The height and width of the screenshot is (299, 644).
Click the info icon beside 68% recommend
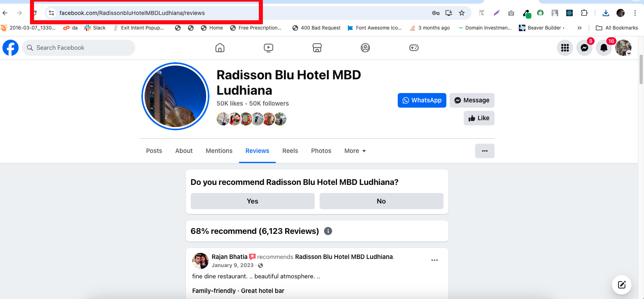click(x=328, y=231)
